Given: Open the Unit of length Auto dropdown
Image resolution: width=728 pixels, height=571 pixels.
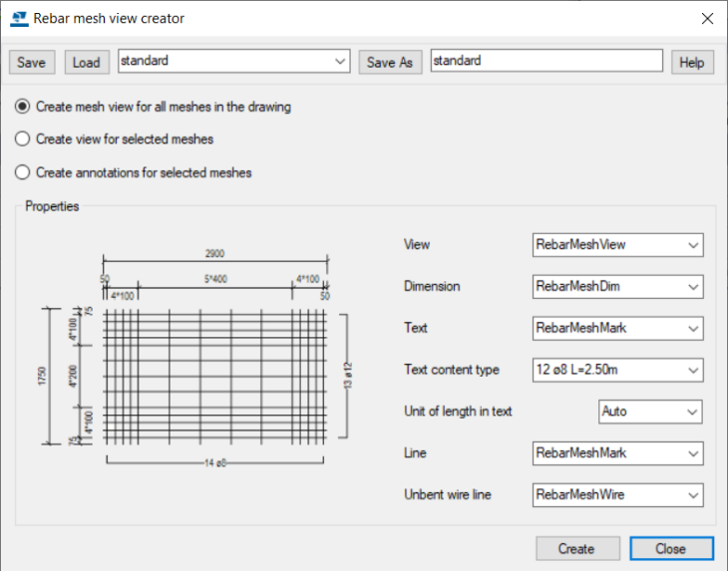Looking at the screenshot, I should [650, 412].
